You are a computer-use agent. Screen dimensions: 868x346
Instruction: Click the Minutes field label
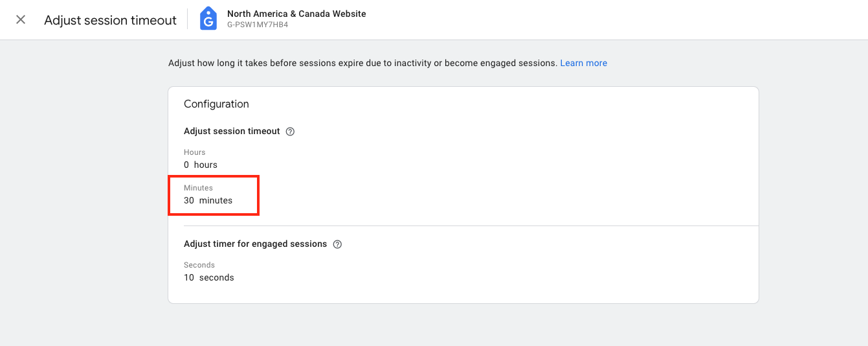[x=198, y=188]
